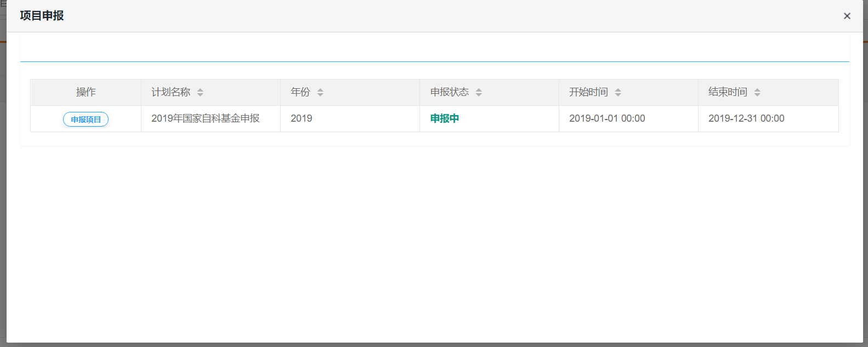Screen dimensions: 868x347
Task: Sort by 开始时间 column arrows
Action: click(x=618, y=92)
